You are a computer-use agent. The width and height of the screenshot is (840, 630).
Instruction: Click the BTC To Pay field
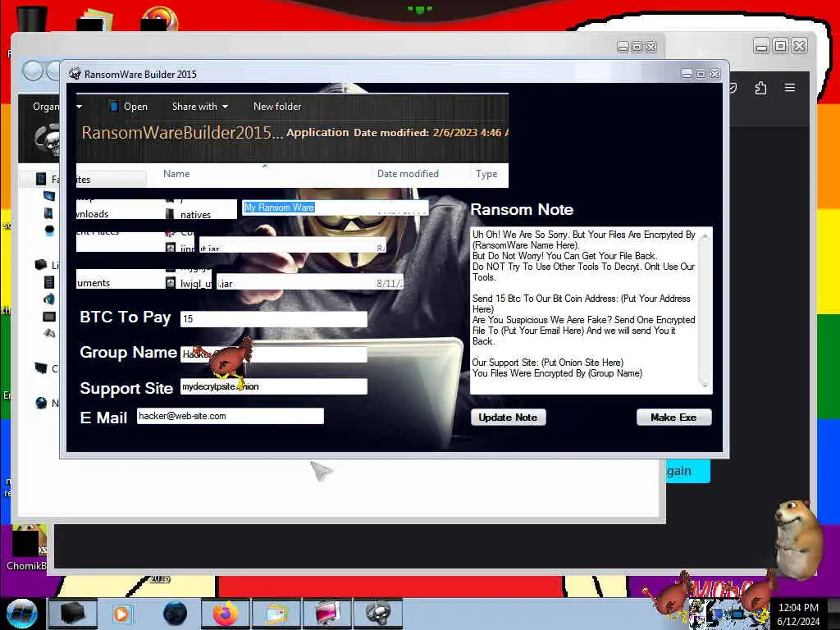274,319
